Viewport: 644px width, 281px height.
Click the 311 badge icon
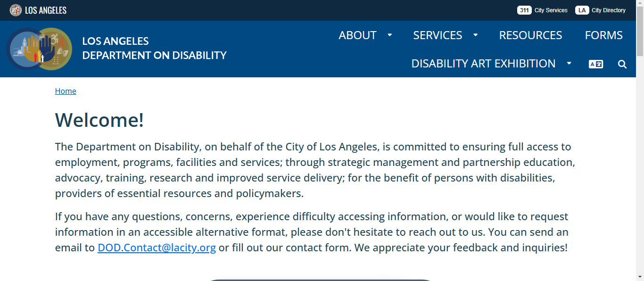point(524,10)
